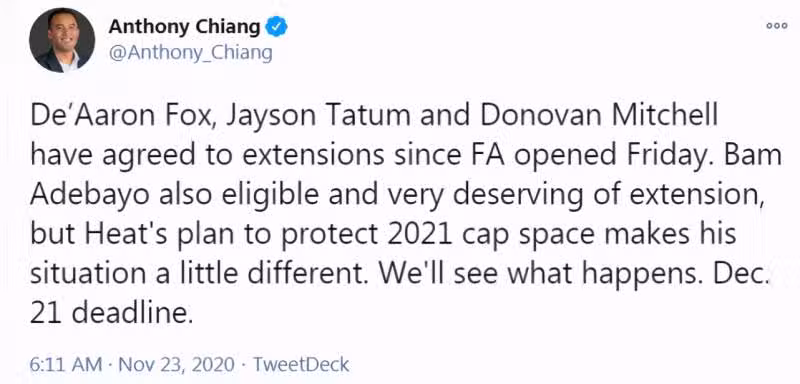Screen dimensions: 800x384
Task: Click the Nov 23, 2020 date
Action: (177, 365)
